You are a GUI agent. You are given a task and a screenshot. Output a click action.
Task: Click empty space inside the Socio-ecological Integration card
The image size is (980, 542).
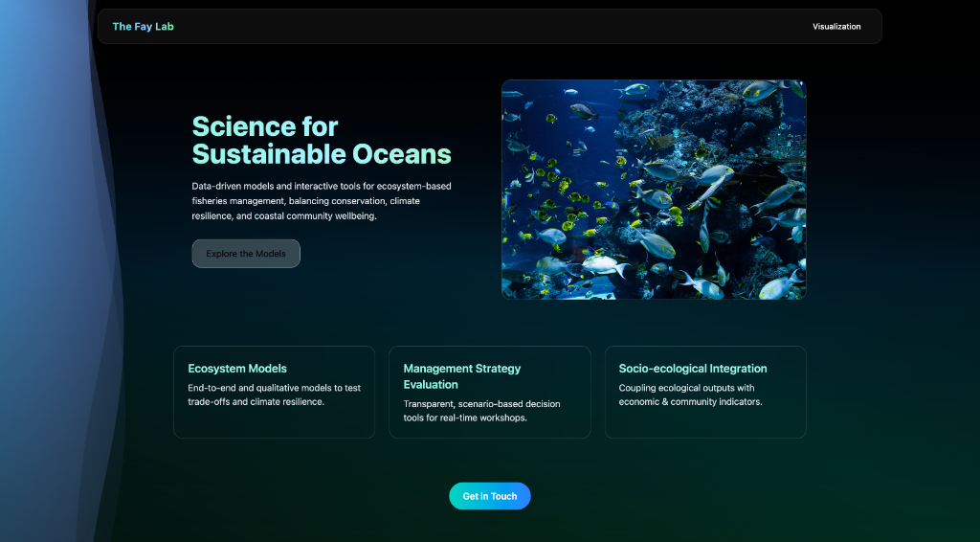tap(705, 423)
